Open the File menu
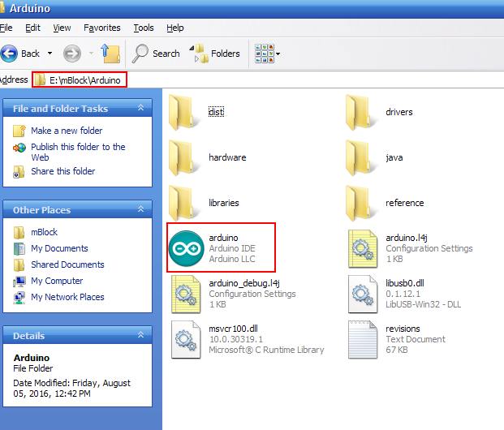Viewport: 504px width, 430px height. (6, 28)
